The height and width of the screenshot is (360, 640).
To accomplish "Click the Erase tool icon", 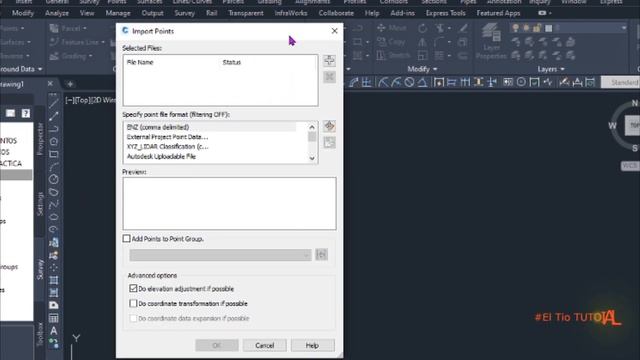I will click(463, 28).
